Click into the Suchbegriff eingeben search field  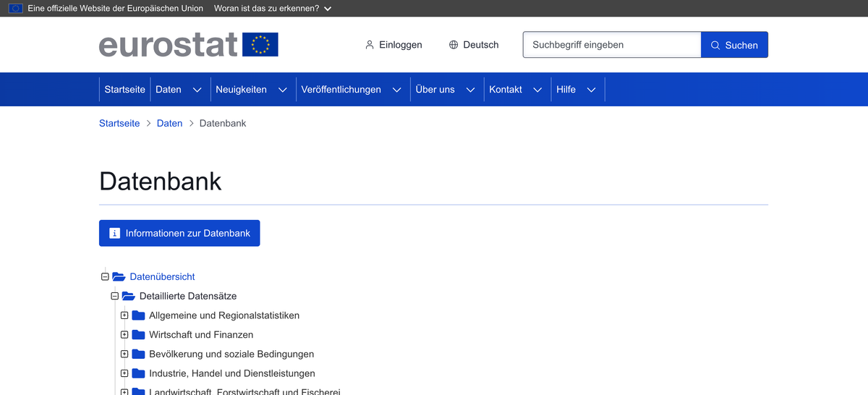coord(612,45)
